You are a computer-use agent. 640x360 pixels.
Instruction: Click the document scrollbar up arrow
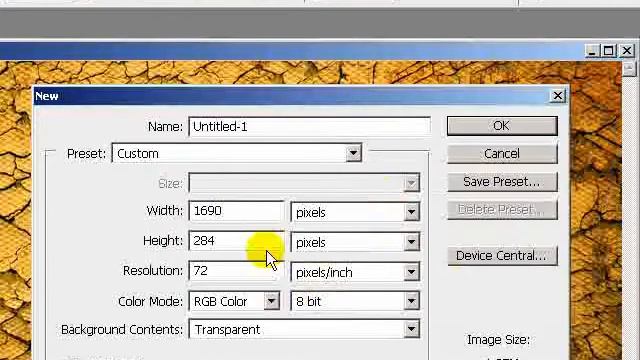(x=629, y=68)
